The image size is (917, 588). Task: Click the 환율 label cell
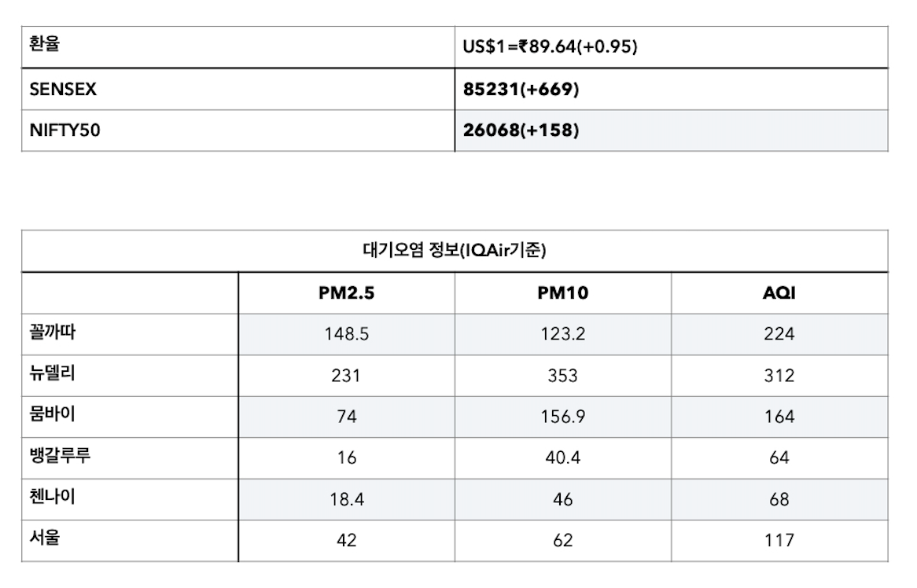pos(45,45)
